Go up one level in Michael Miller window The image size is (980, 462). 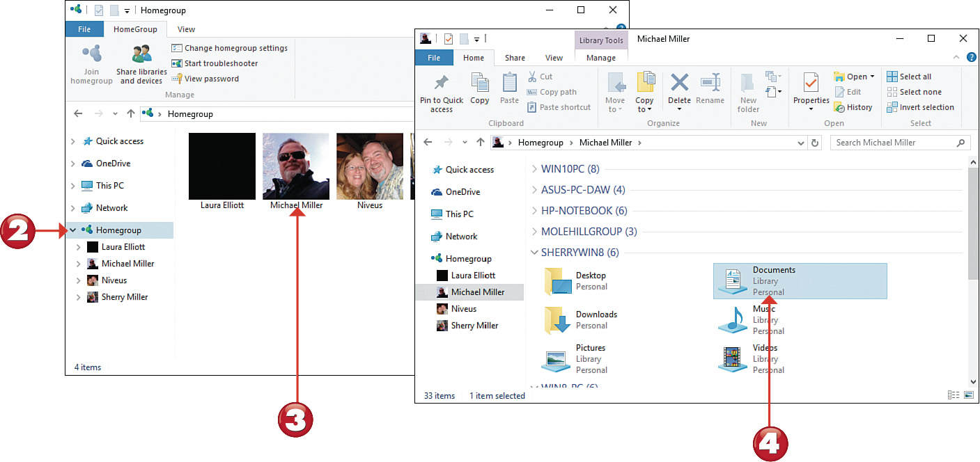[x=480, y=143]
